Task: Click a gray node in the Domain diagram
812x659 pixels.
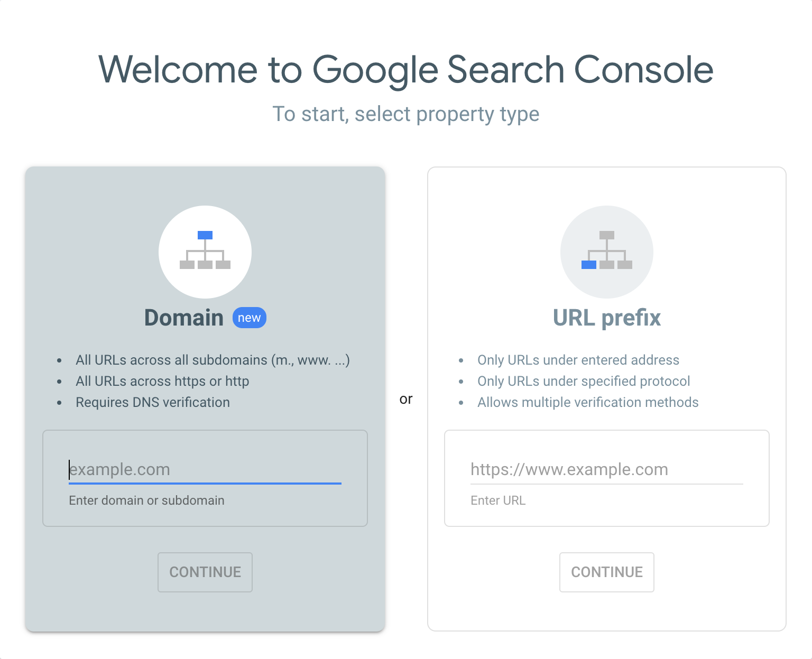Action: point(188,265)
